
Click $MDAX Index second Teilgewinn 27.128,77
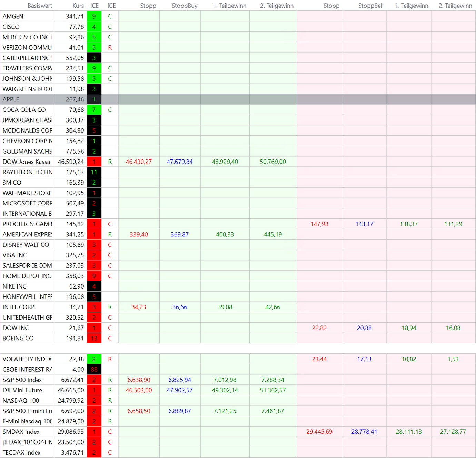[x=453, y=432]
